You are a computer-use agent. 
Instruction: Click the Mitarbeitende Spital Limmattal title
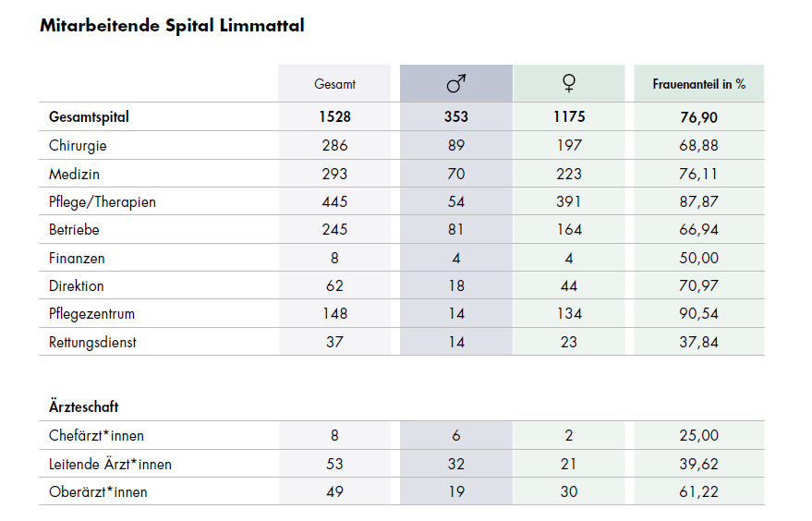(172, 26)
